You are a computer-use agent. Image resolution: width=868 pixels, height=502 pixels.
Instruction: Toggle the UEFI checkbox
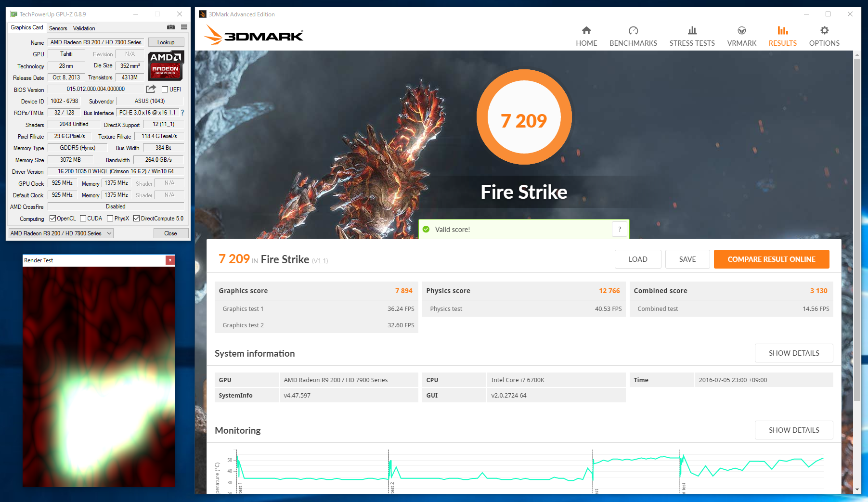point(165,89)
